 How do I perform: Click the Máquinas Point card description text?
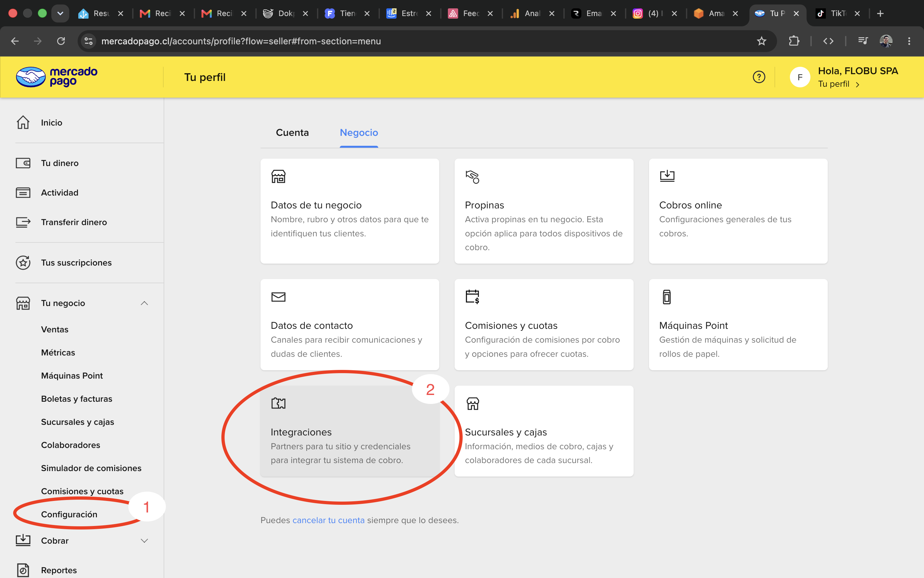pos(727,347)
